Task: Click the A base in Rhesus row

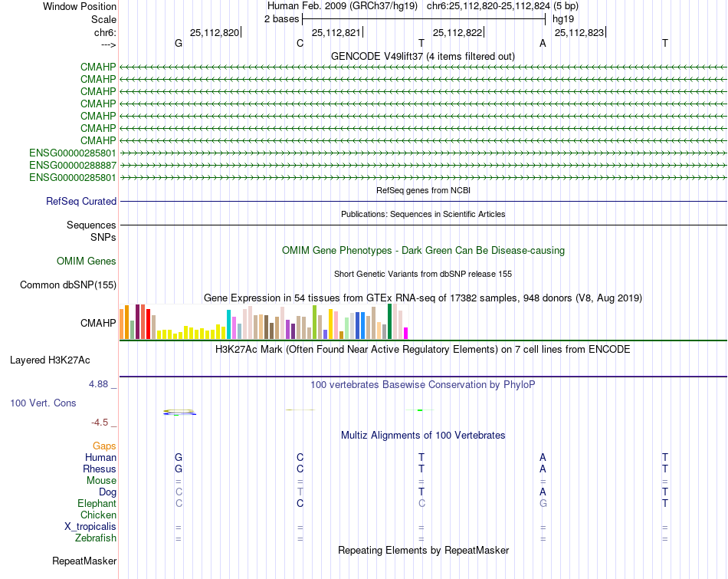Action: tap(543, 469)
